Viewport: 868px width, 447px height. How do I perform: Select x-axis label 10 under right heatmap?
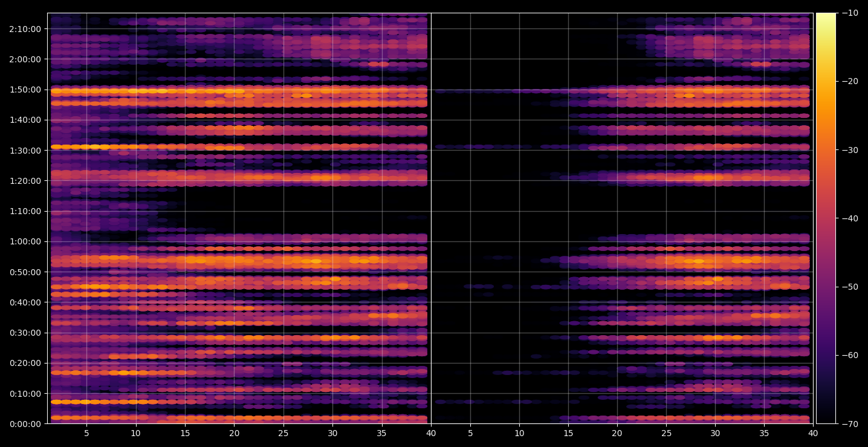[519, 434]
